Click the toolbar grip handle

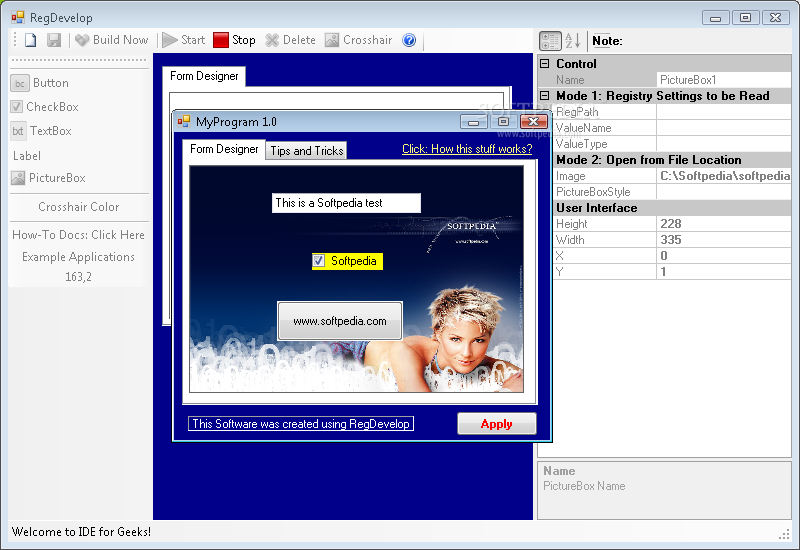[x=15, y=40]
